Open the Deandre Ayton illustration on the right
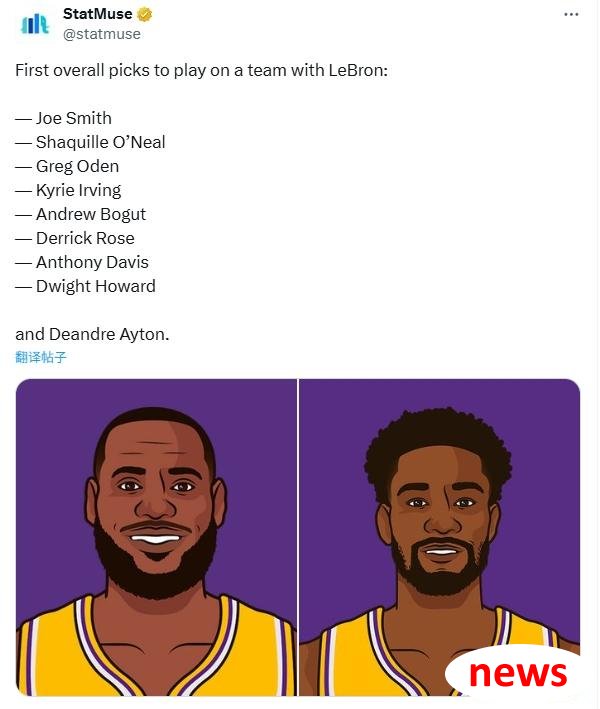The image size is (600, 709). [439, 537]
